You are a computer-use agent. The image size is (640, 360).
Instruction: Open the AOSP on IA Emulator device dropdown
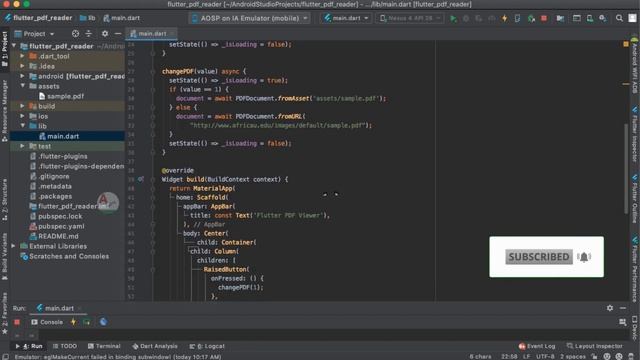(x=250, y=18)
